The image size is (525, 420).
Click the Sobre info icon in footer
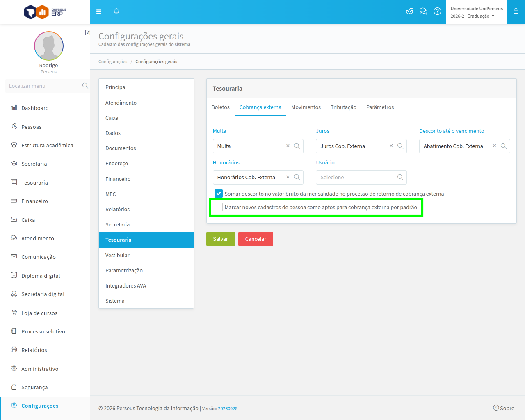pos(496,408)
